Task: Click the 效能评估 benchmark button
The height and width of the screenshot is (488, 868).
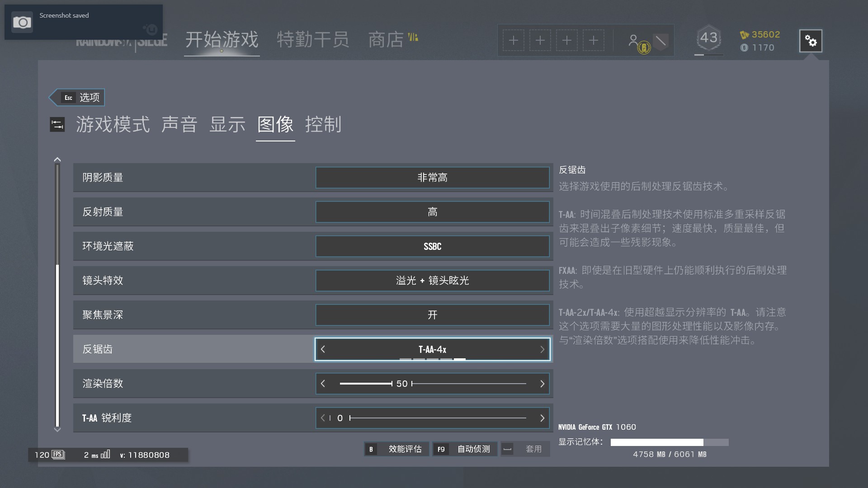Action: [x=397, y=449]
